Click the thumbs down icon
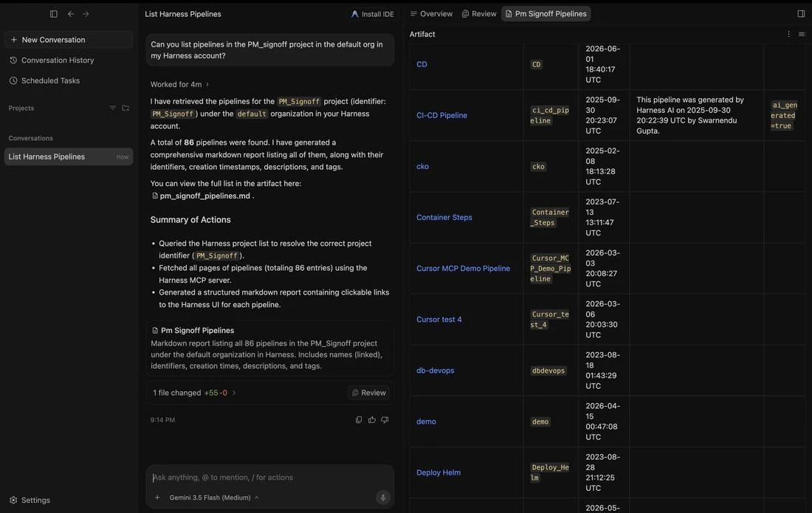The height and width of the screenshot is (513, 812). pyautogui.click(x=385, y=420)
